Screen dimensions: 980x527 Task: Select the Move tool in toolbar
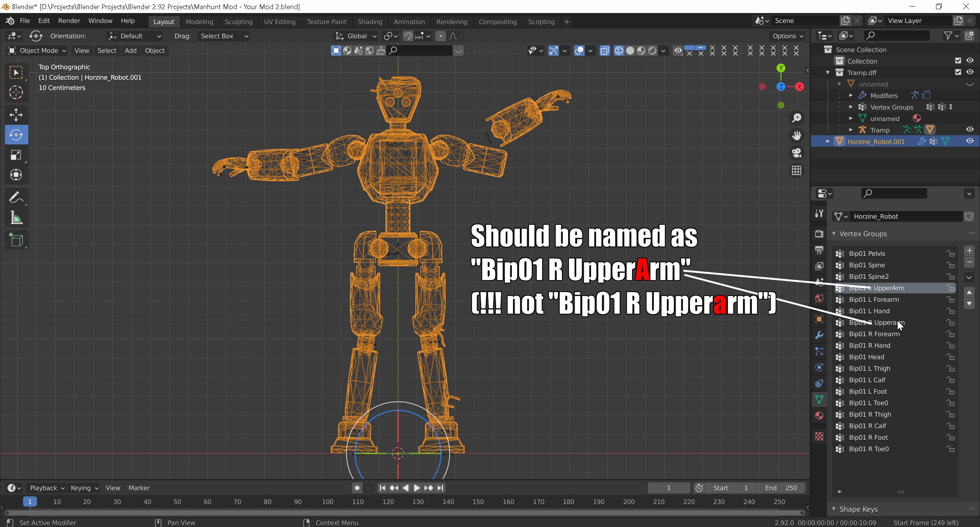(16, 115)
